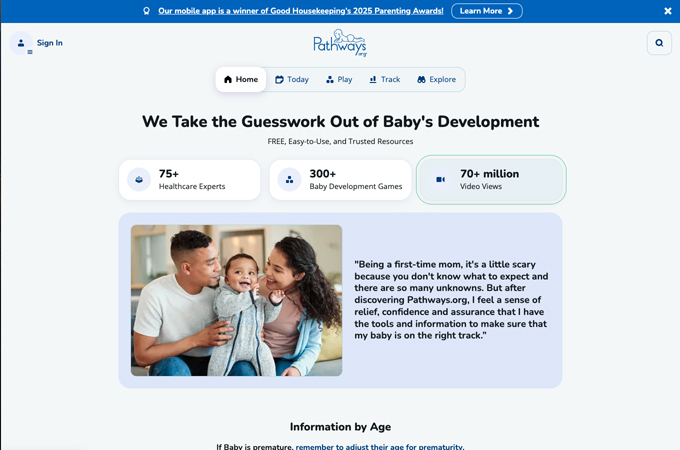Click the first-time mom testimonial quote

click(451, 300)
